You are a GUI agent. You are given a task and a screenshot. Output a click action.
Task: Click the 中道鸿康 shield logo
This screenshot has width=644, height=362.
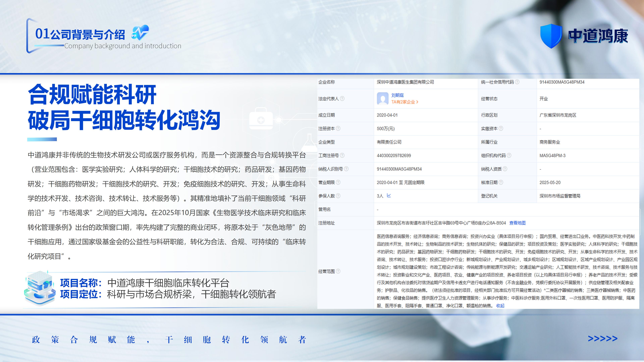pos(551,36)
